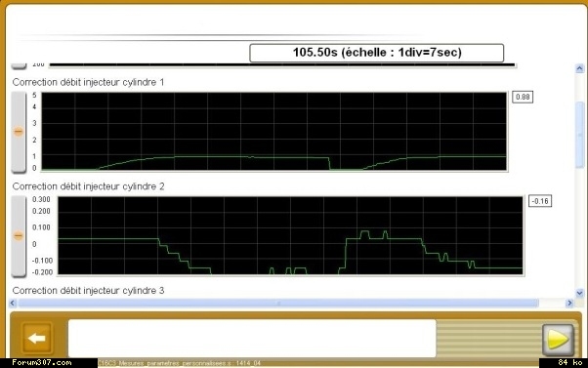Viewport: 588px width, 368px height.
Task: Click the horizontal scrollbar right arrow
Action: pyautogui.click(x=569, y=303)
